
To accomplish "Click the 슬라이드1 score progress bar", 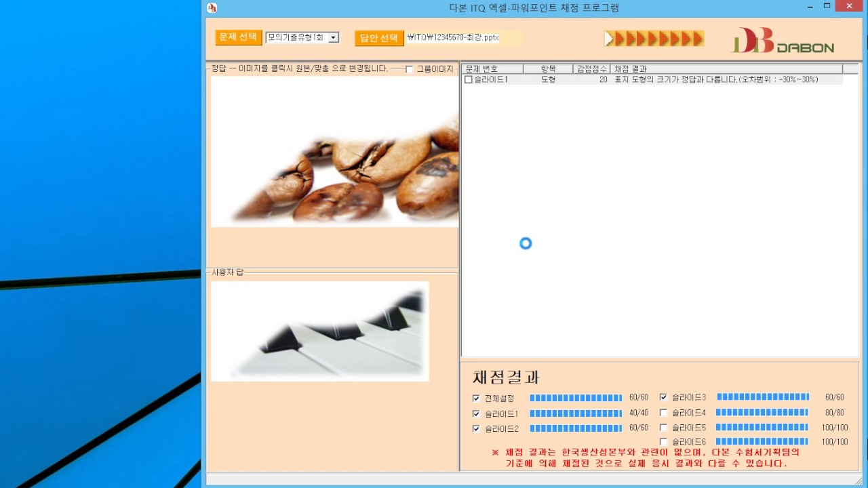I will click(x=576, y=413).
